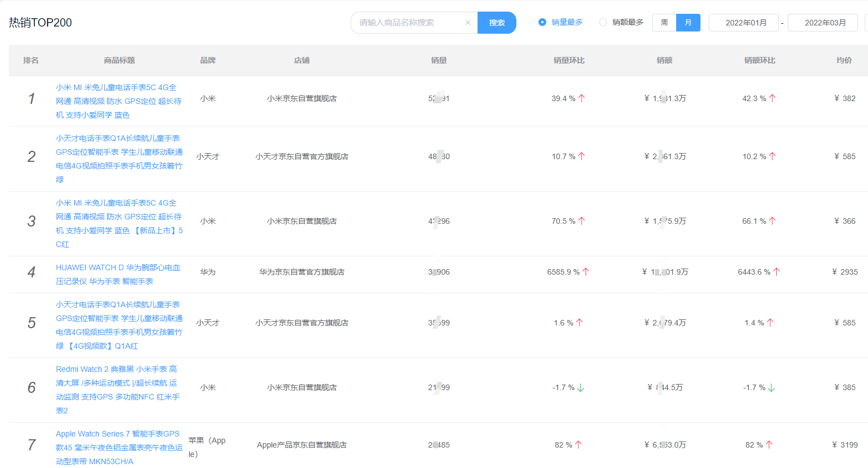The image size is (868, 468).
Task: Click the ¥ 366 average price cell
Action: pyautogui.click(x=845, y=221)
